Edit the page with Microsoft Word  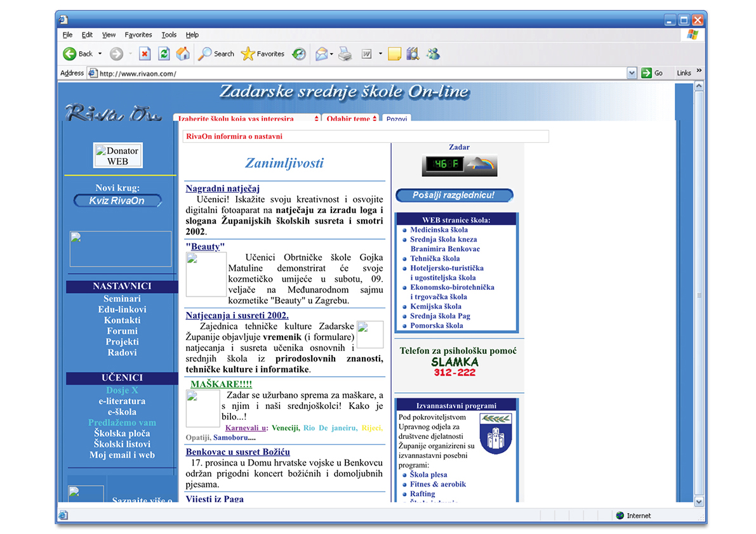[366, 53]
